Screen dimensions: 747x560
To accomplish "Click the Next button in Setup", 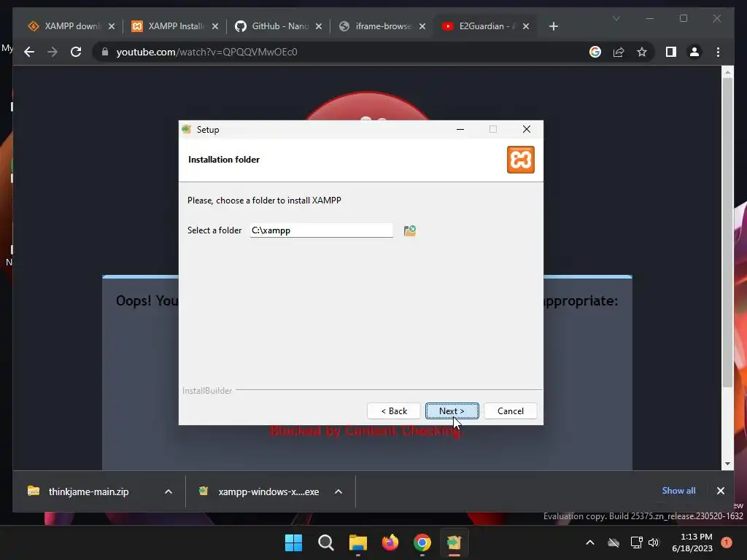I will pos(452,411).
